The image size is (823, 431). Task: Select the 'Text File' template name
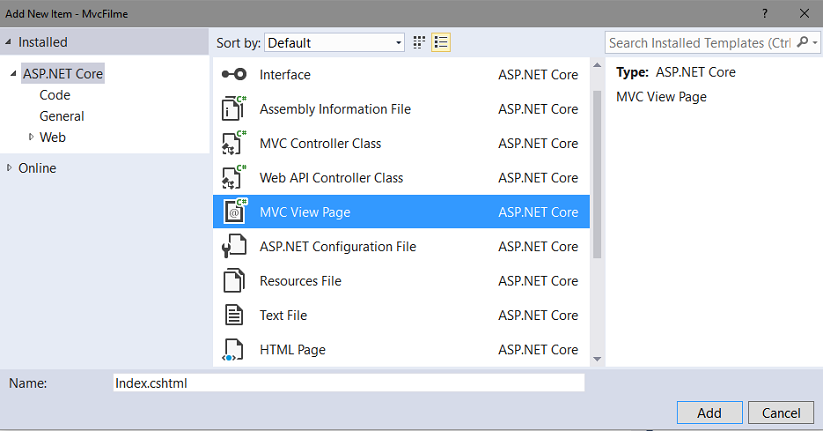283,315
